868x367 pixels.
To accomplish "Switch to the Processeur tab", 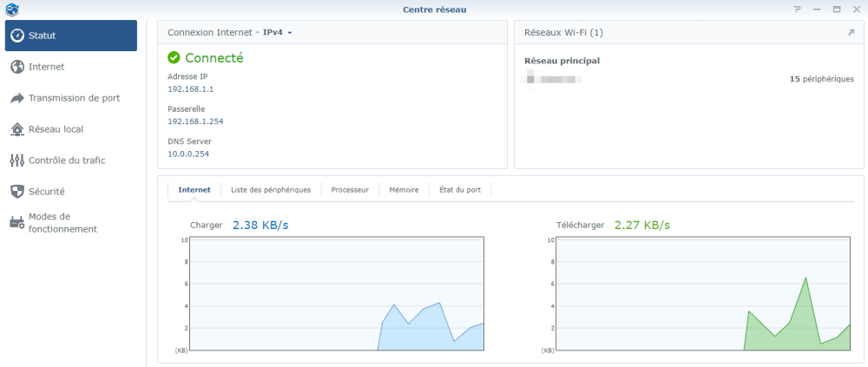I will [350, 190].
